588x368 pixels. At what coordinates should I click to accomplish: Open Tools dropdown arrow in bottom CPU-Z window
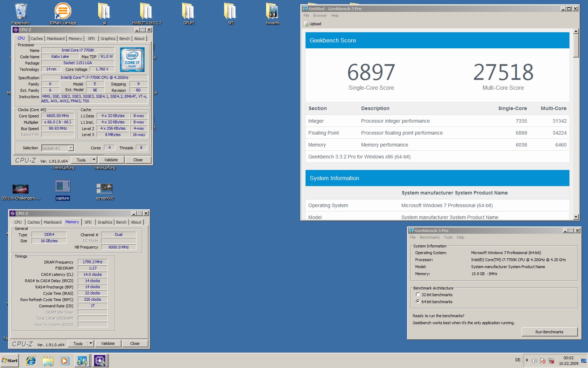[90, 343]
